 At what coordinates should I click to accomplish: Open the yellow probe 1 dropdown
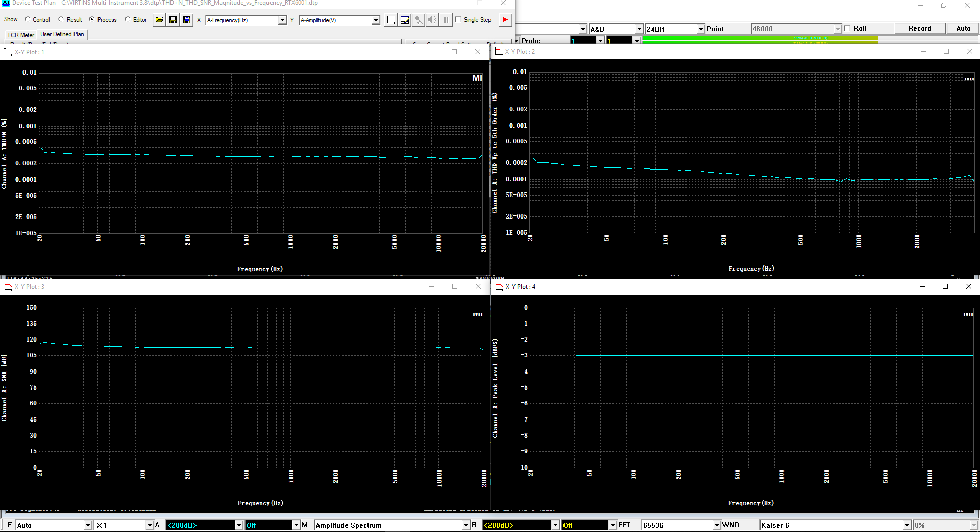point(636,40)
